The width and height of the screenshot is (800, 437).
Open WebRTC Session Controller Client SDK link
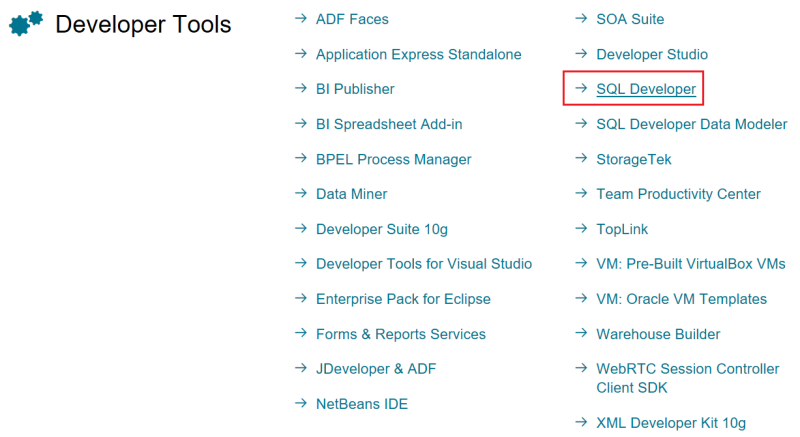coord(687,378)
